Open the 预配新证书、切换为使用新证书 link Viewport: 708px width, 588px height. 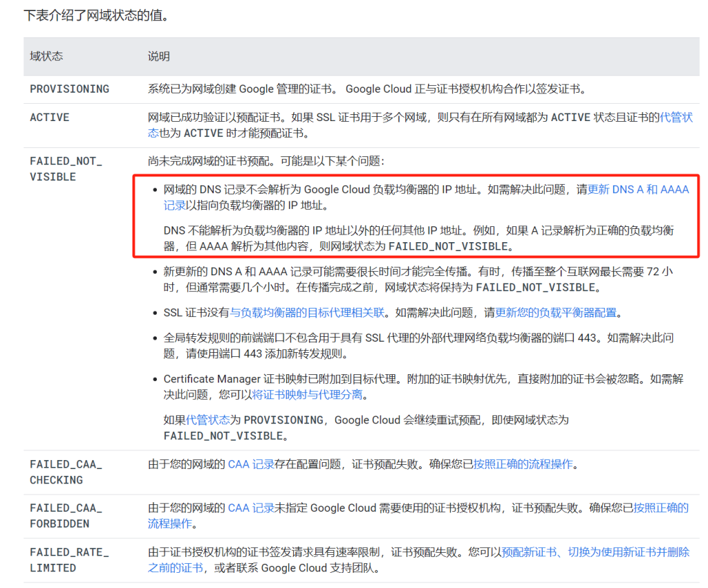tap(595, 552)
